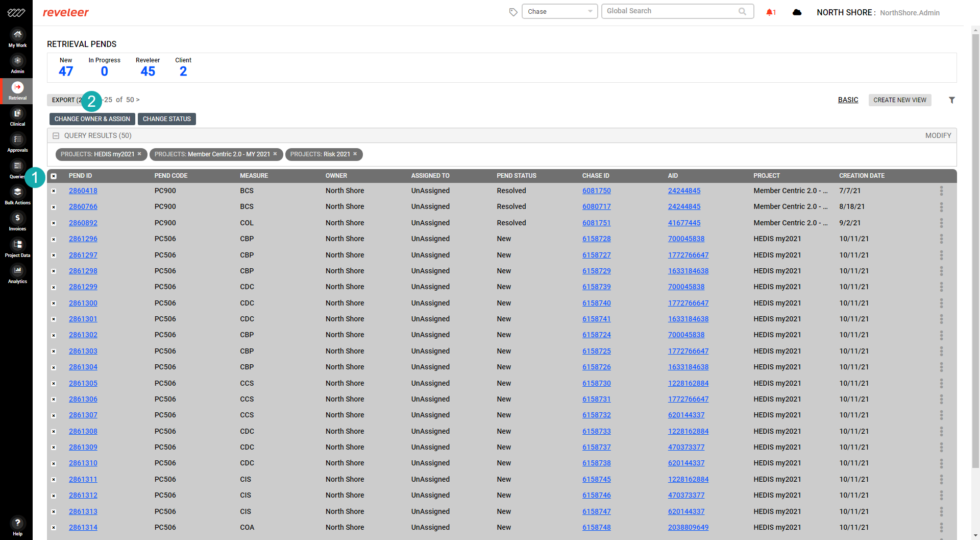Sort by Pend Code column header
The width and height of the screenshot is (980, 540).
coord(171,176)
